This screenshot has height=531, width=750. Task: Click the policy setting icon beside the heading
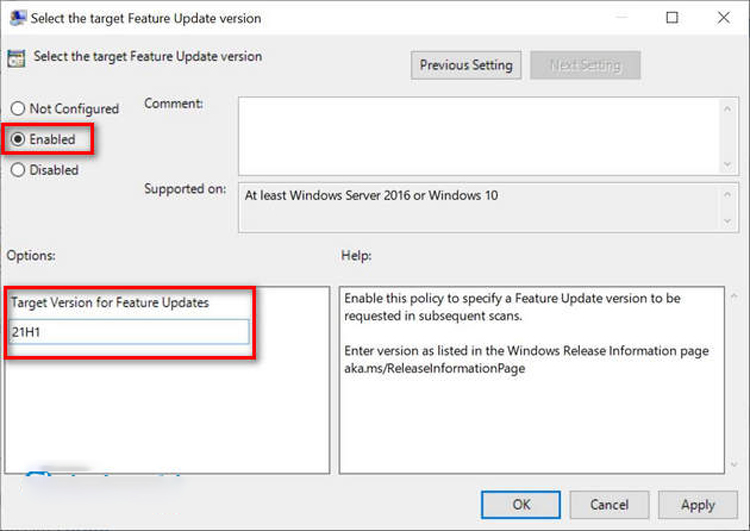point(16,58)
